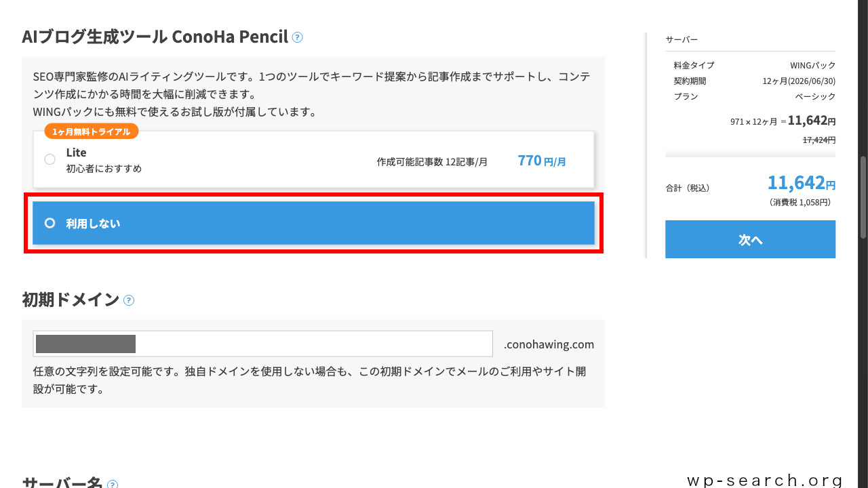Click the struck-through 17,424円 price
This screenshot has width=868, height=488.
click(818, 140)
